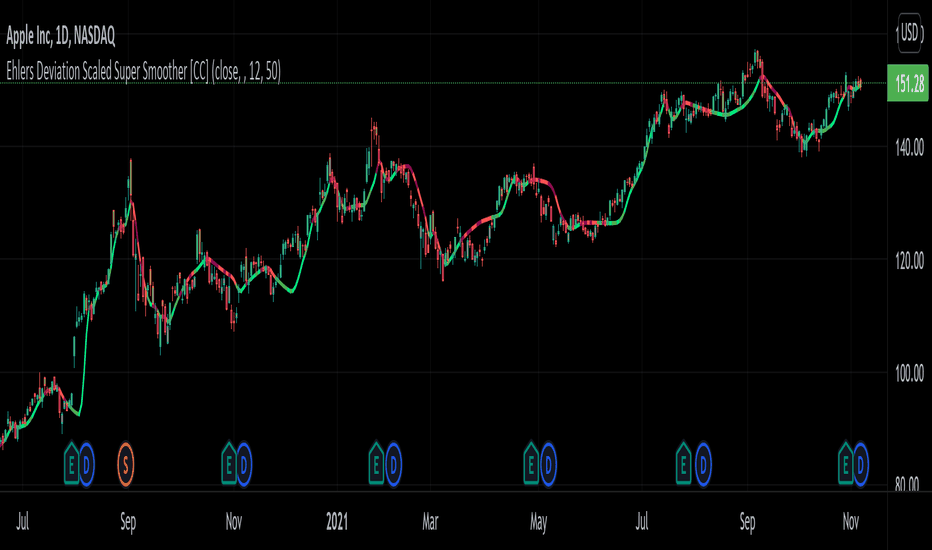The height and width of the screenshot is (550, 932).
Task: Click the Mar label on the time axis
Action: pyautogui.click(x=430, y=522)
